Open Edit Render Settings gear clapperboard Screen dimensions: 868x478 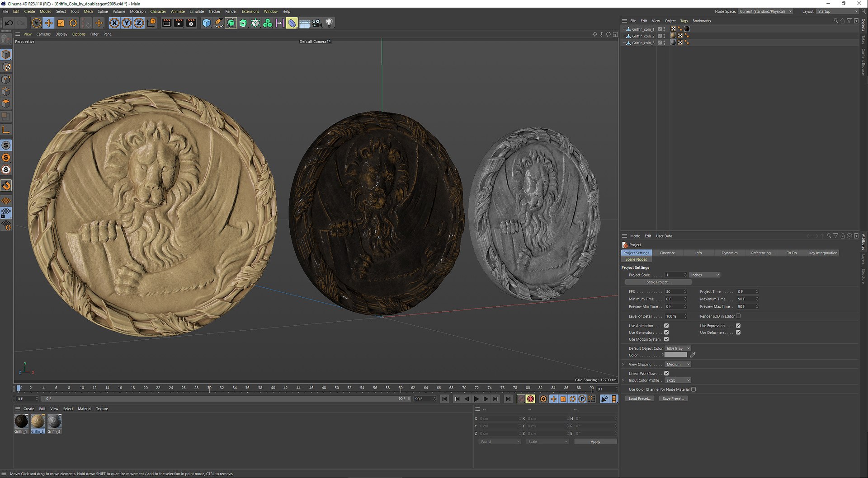[191, 23]
